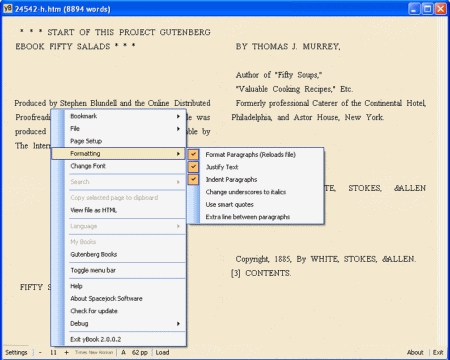Click the 62 pp page count

[x=140, y=352]
